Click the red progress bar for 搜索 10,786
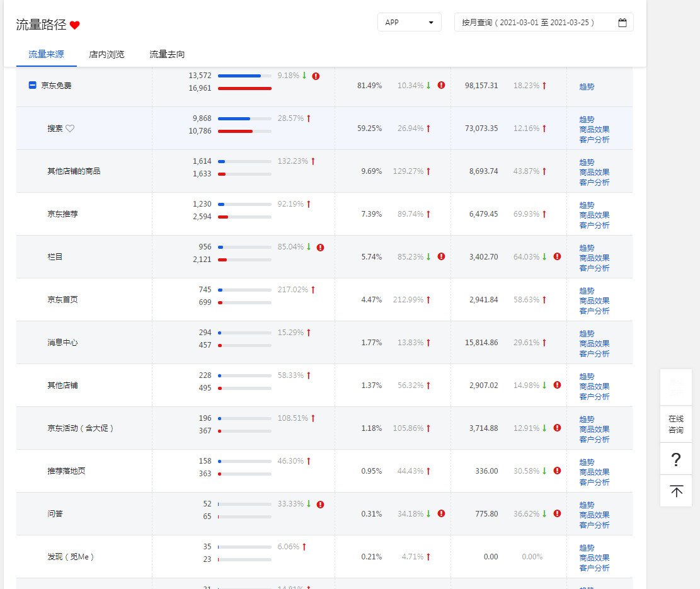Image resolution: width=700 pixels, height=589 pixels. pyautogui.click(x=235, y=131)
